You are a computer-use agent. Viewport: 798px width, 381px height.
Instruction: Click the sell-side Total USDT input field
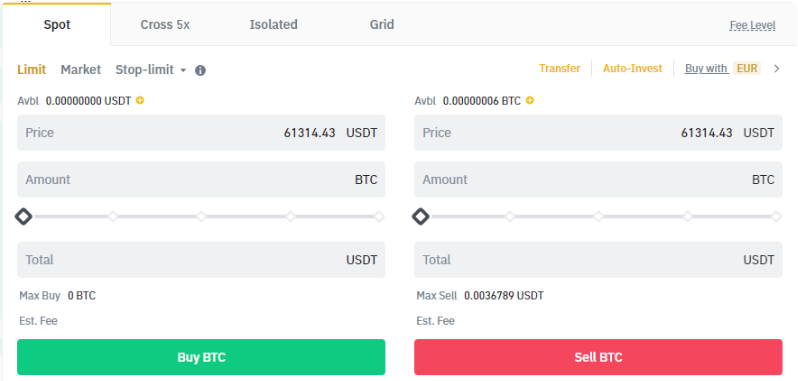click(x=598, y=260)
